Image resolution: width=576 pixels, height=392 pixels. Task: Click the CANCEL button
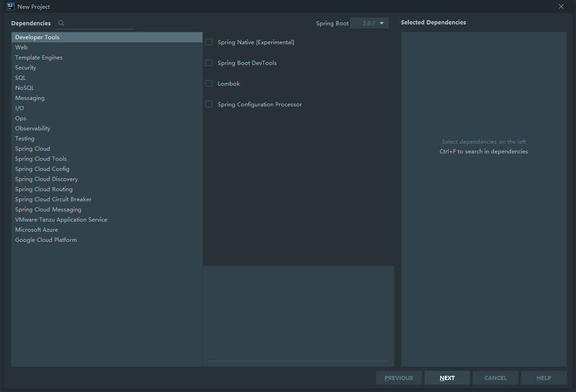(495, 378)
